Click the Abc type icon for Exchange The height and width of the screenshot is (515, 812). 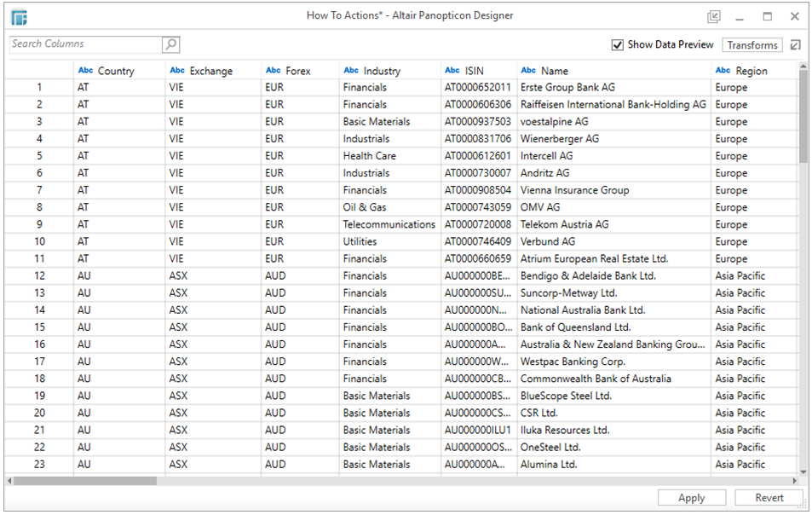(x=177, y=71)
